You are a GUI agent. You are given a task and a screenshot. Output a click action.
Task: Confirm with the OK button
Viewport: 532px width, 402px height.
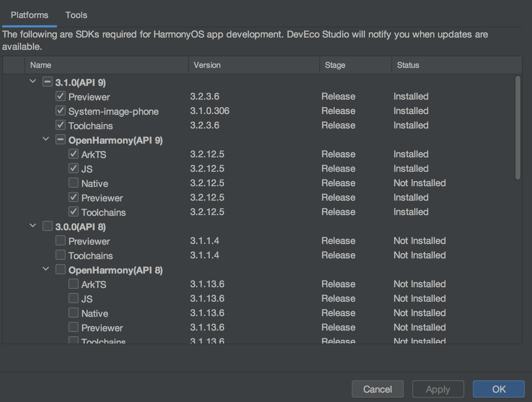coord(499,389)
